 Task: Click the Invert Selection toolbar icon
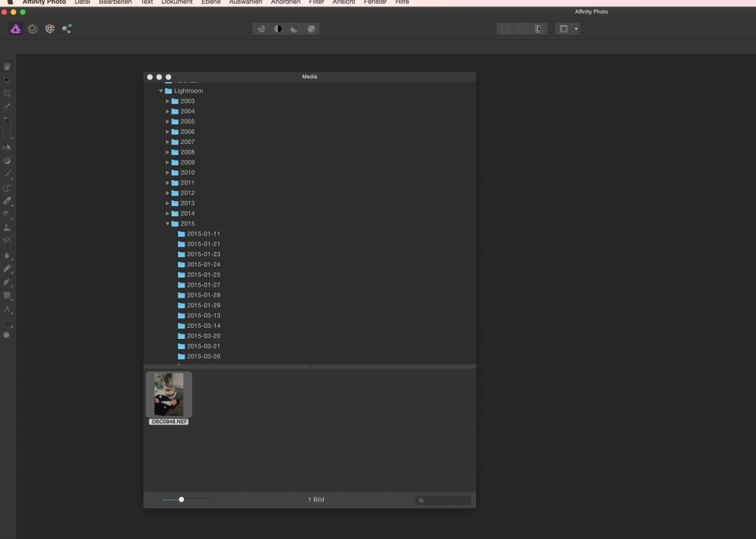(x=538, y=29)
